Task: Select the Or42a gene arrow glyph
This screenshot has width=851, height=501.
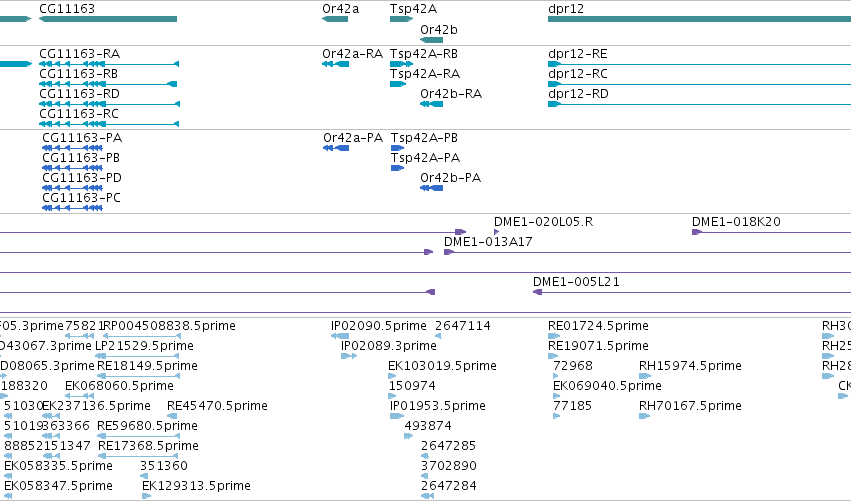Action: click(x=335, y=19)
